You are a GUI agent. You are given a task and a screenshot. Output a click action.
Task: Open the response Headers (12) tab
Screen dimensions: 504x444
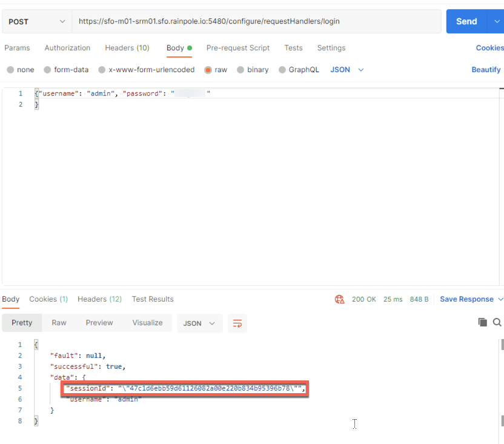coord(99,299)
